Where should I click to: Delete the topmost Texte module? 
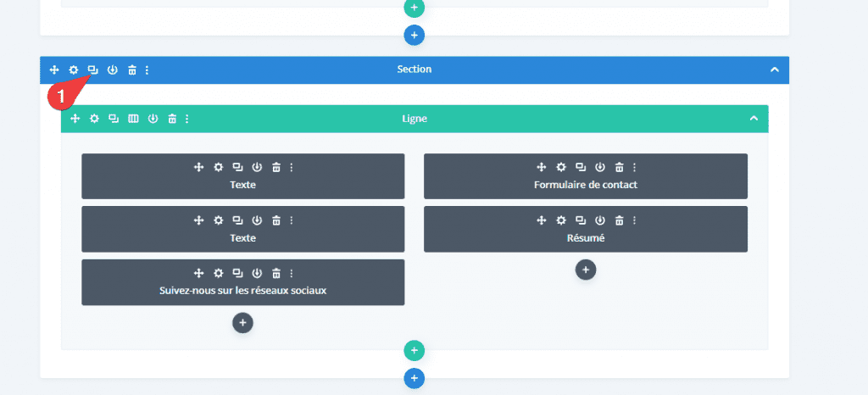click(x=276, y=167)
